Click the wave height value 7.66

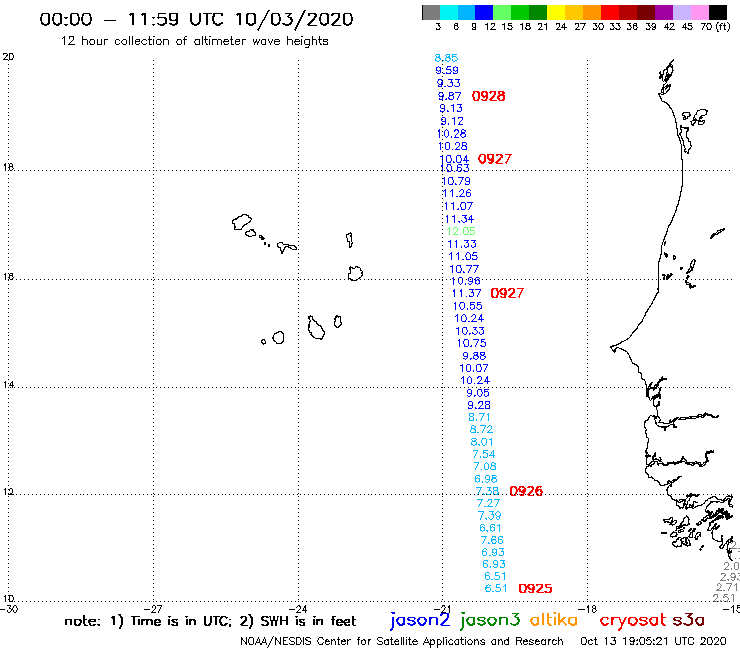(x=492, y=540)
